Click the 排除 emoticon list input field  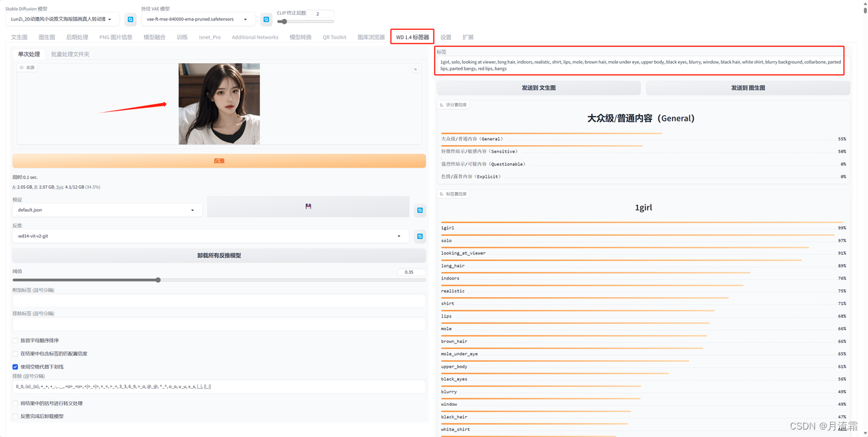pos(219,386)
